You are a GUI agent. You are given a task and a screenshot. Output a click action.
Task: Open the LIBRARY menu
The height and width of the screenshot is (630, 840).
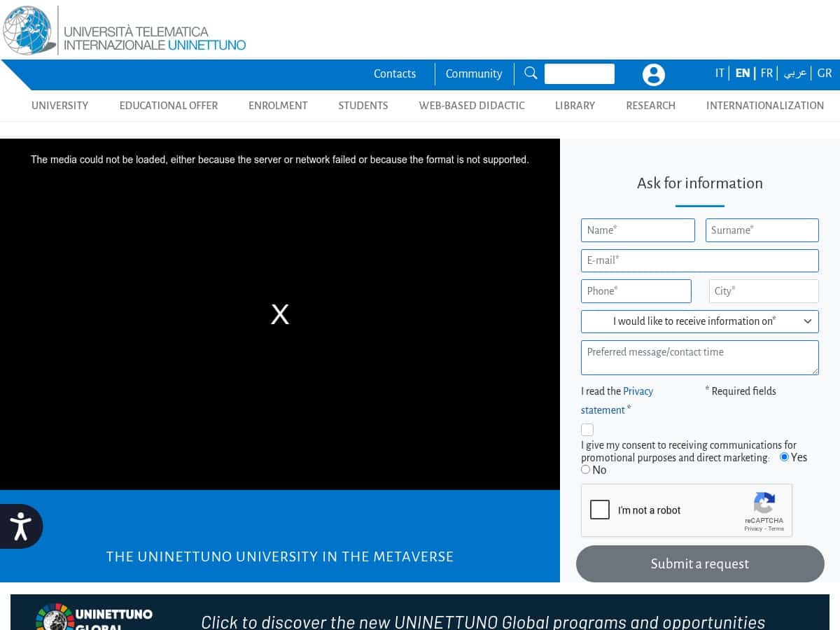point(575,106)
